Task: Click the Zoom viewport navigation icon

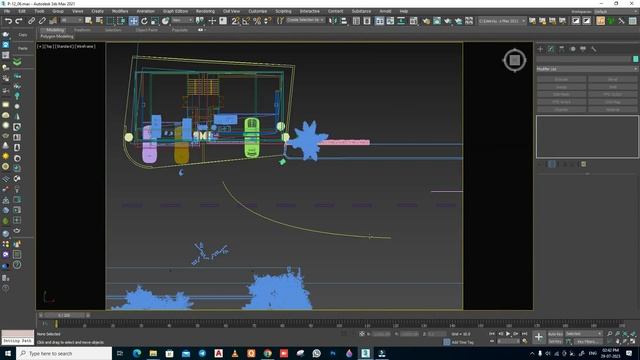Action: pos(610,334)
